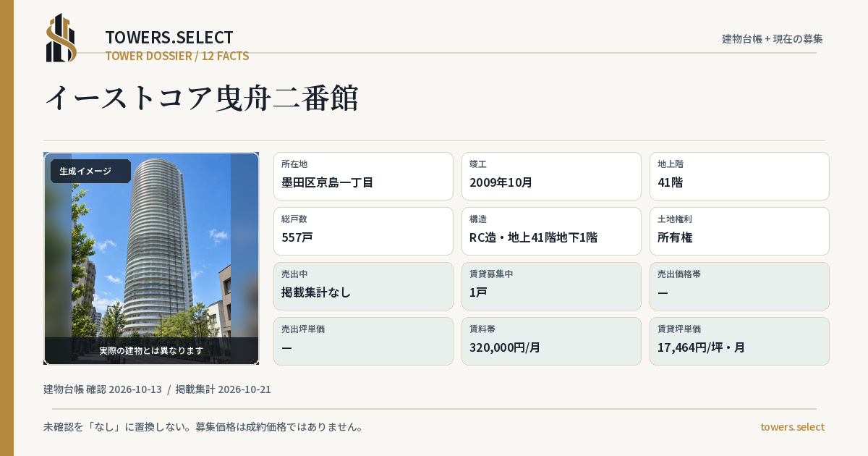
Task: Select the 賃貸坪単価 17,464円/坪・月 card
Action: pyautogui.click(x=739, y=341)
